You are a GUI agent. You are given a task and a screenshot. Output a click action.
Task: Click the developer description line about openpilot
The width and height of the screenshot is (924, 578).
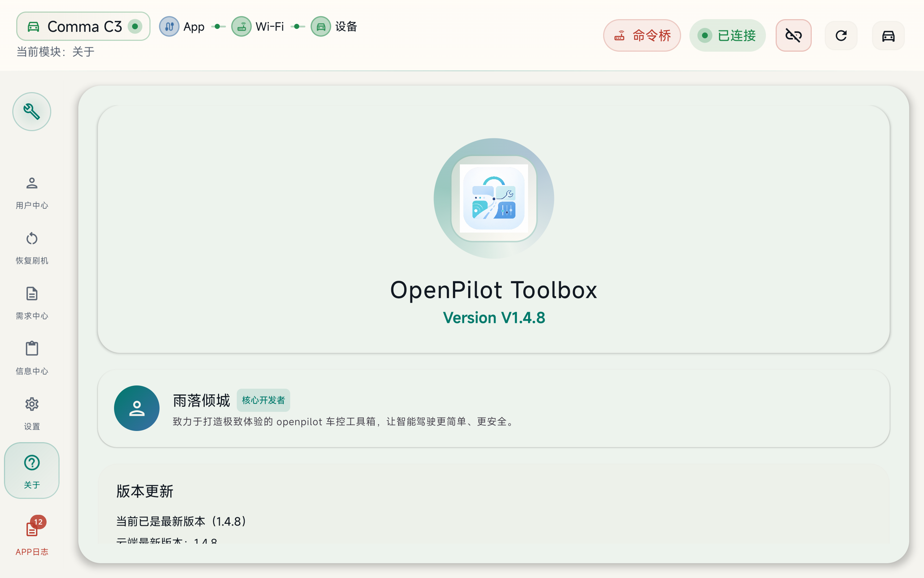coord(344,421)
